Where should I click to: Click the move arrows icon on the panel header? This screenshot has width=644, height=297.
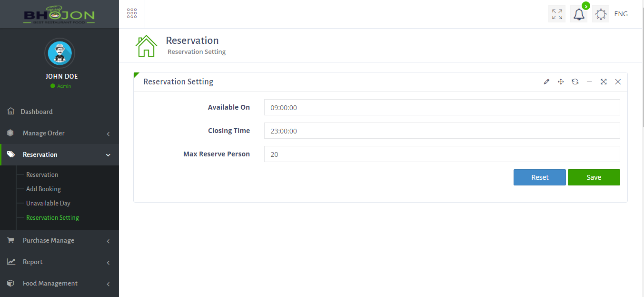click(561, 82)
